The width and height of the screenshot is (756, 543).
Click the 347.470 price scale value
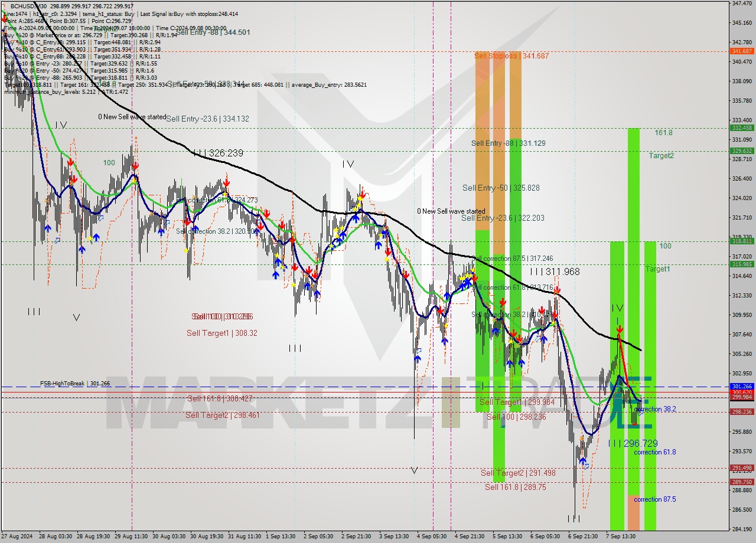coord(742,4)
